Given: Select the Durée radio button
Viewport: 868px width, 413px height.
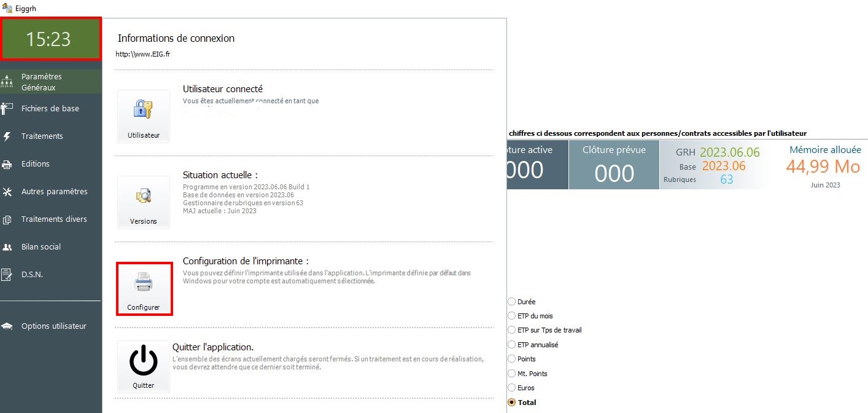Looking at the screenshot, I should pyautogui.click(x=512, y=302).
